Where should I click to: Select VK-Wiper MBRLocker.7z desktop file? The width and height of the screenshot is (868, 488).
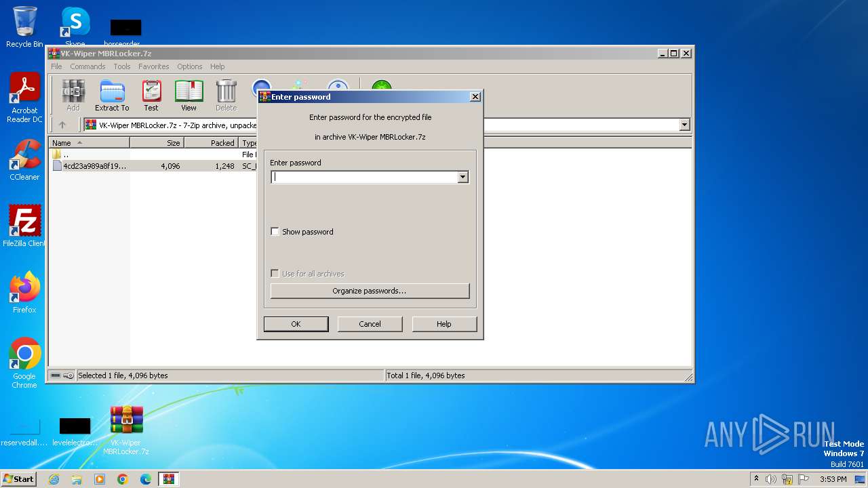click(x=126, y=430)
